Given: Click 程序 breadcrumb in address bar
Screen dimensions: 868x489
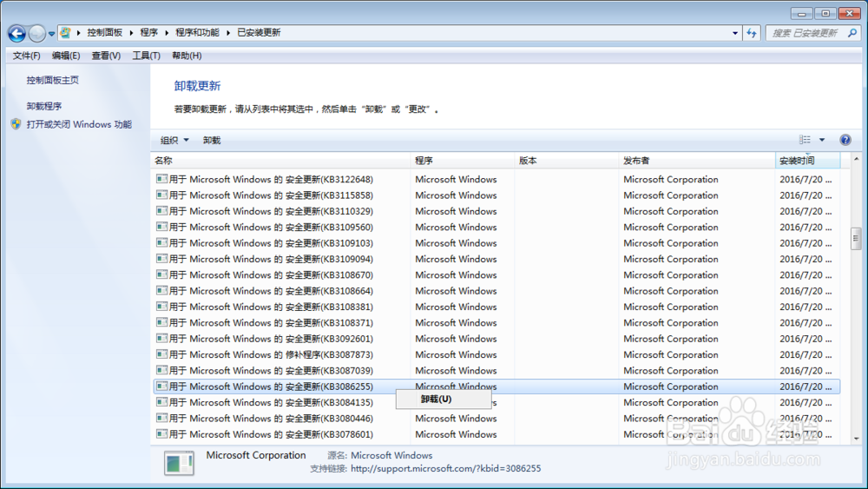Looking at the screenshot, I should click(x=149, y=33).
